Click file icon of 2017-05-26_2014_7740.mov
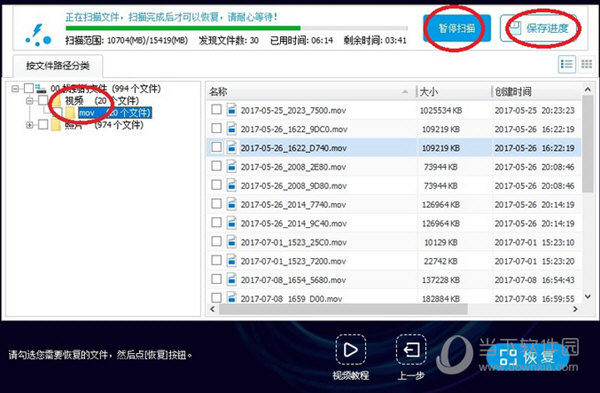This screenshot has width=600, height=393. (232, 204)
